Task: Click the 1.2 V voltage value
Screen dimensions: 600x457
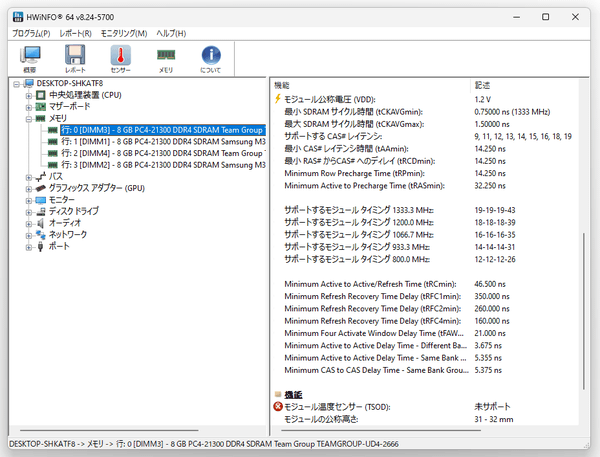Action: coord(483,100)
